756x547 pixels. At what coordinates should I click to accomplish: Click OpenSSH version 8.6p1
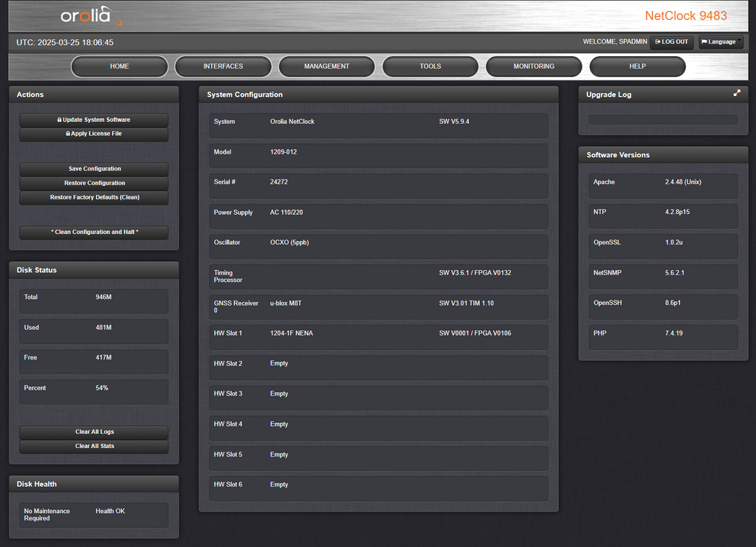click(x=673, y=303)
